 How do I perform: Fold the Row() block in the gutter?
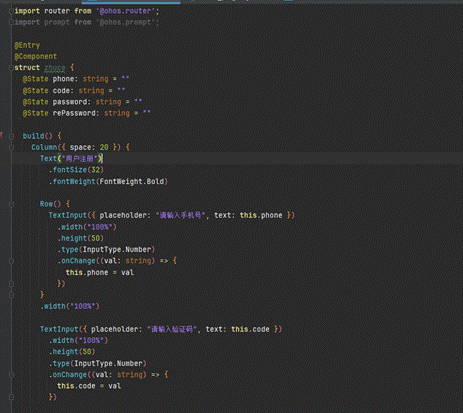[11, 204]
